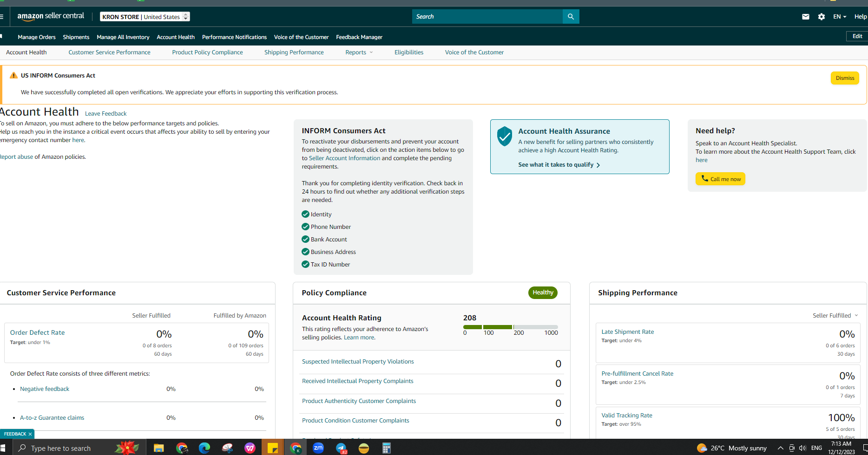Open the Negative feedback metric link

point(45,389)
